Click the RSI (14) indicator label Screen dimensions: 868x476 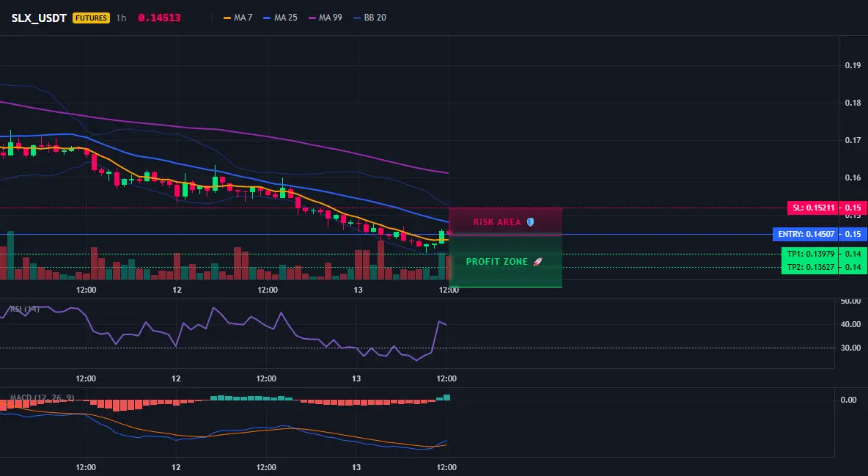[x=24, y=309]
